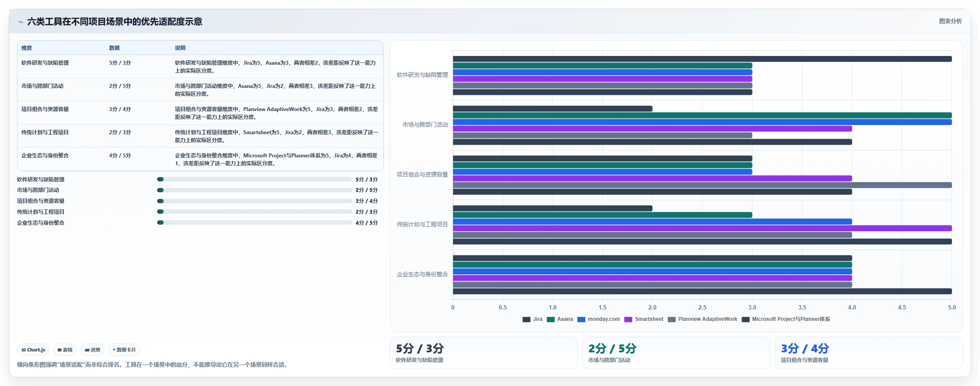
Task: Click the table value 2分 / 5分 for 市场与跨部门活动
Action: point(120,86)
